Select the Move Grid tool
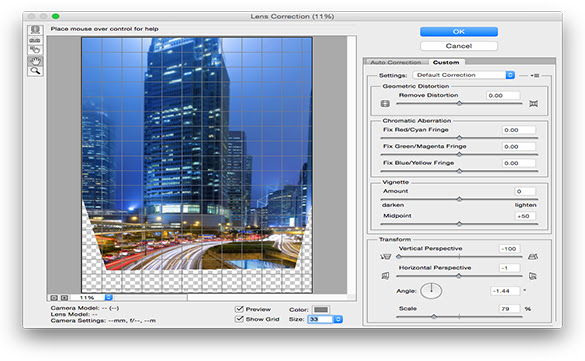The height and width of the screenshot is (361, 585). click(35, 50)
